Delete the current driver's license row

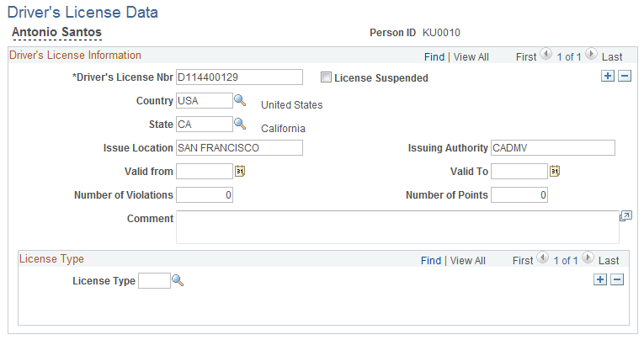tap(625, 76)
